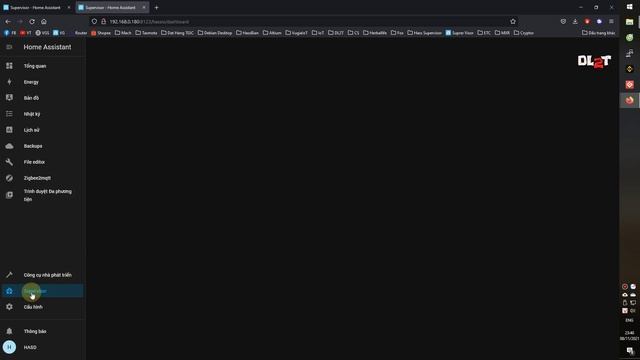Click the hammer icon for developer tools
This screenshot has height=360, width=640.
click(9, 275)
